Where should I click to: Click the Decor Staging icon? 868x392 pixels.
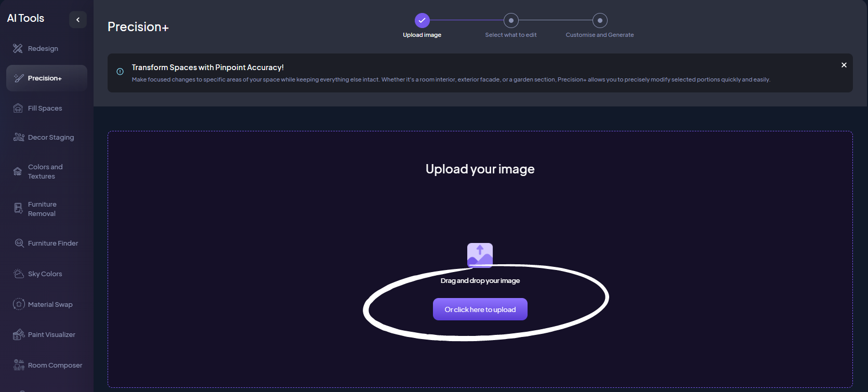pos(19,137)
